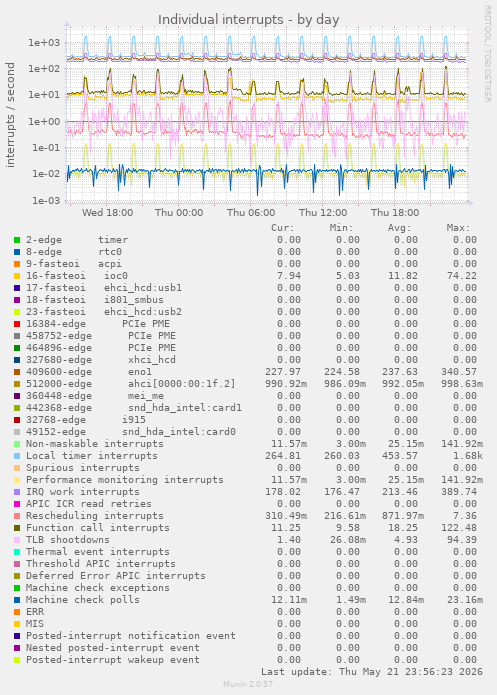Image resolution: width=497 pixels, height=695 pixels.
Task: Select the '23-fasteoi ehci_hcd:usb2' legend label
Action: pyautogui.click(x=104, y=312)
